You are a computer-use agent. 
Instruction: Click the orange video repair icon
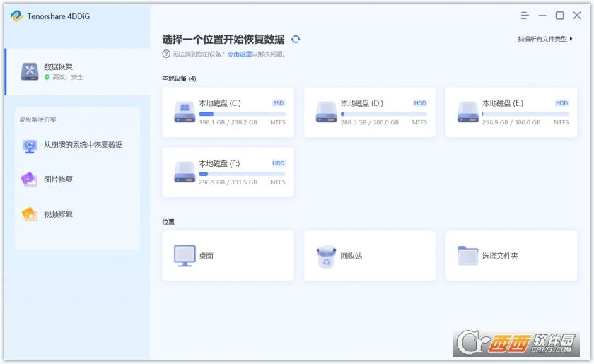click(30, 214)
